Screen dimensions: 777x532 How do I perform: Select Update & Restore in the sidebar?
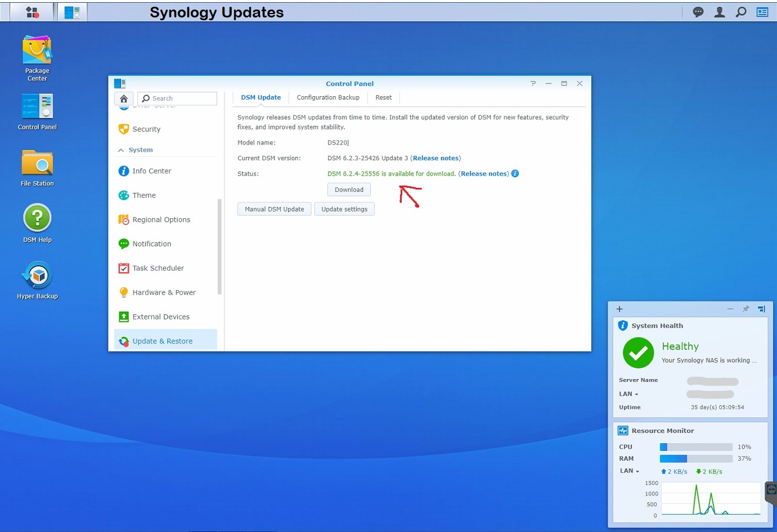point(165,341)
